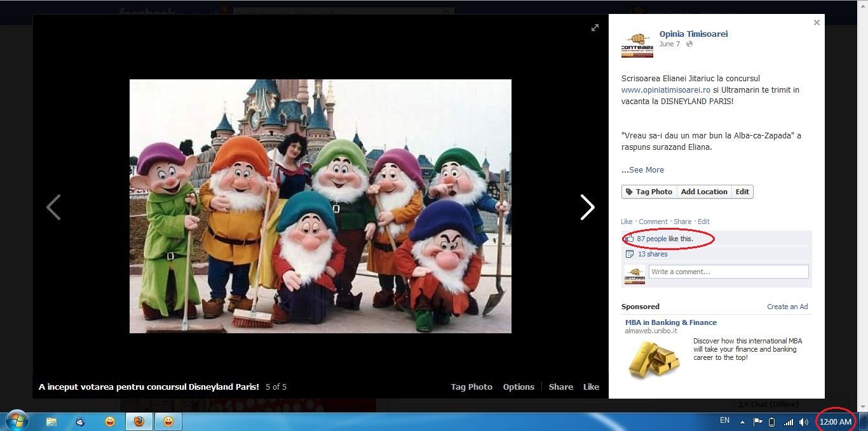Go to the previous photo with left arrow

click(x=54, y=207)
